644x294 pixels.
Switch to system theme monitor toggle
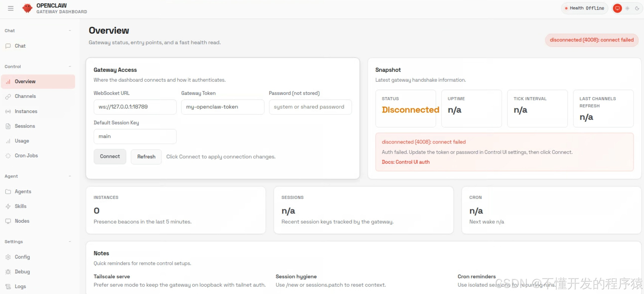(x=617, y=8)
